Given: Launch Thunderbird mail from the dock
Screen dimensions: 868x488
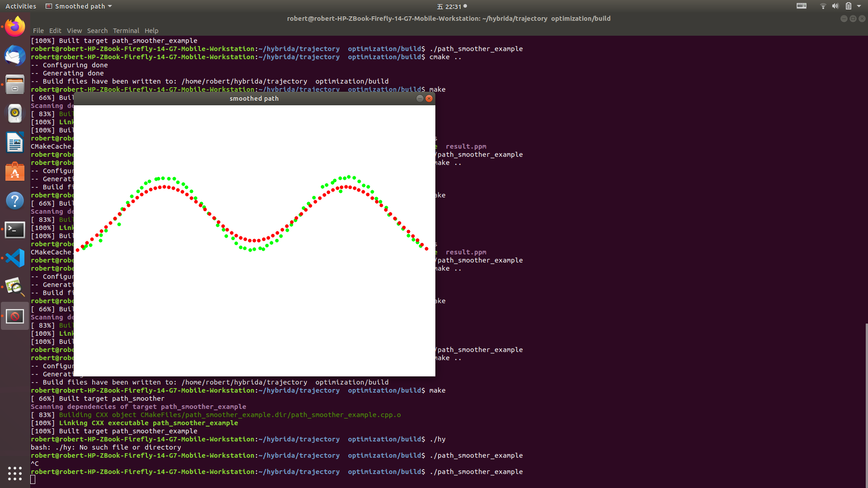Looking at the screenshot, I should point(15,56).
